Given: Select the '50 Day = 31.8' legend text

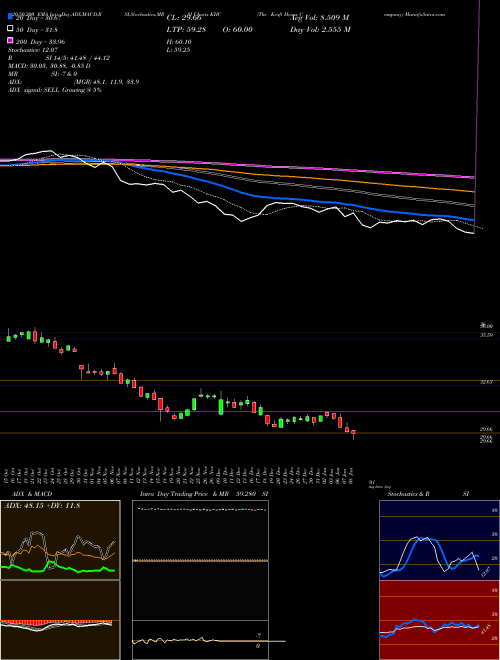Looking at the screenshot, I should pos(37,30).
